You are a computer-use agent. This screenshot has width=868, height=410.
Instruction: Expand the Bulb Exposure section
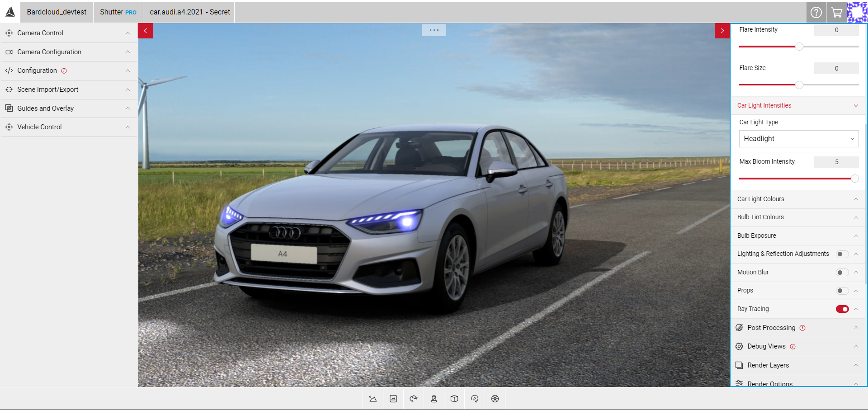click(x=856, y=236)
